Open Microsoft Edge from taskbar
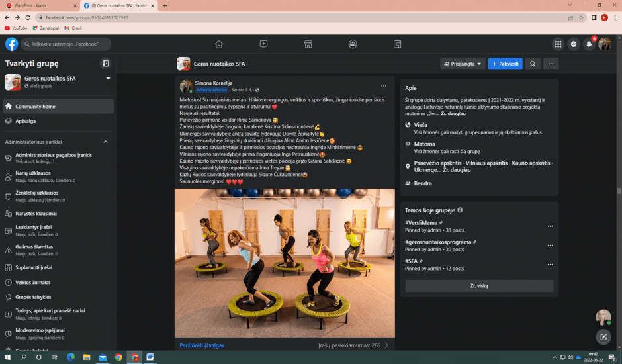This screenshot has height=364, width=622. [71, 357]
